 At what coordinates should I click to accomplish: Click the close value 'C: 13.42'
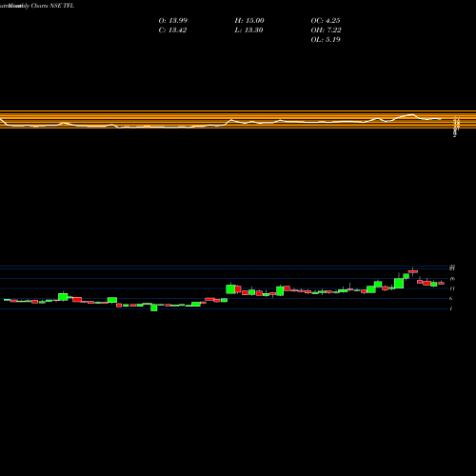click(172, 30)
